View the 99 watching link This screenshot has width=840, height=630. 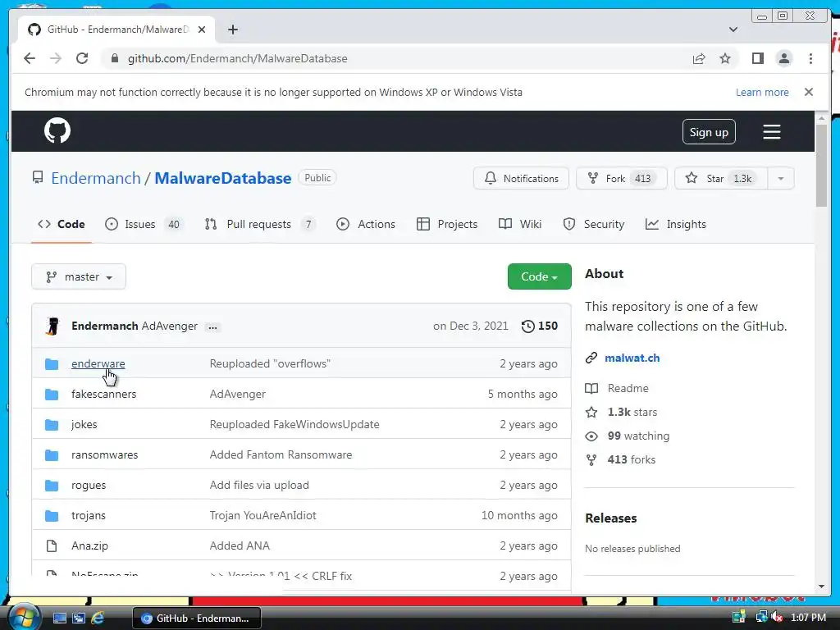point(638,436)
